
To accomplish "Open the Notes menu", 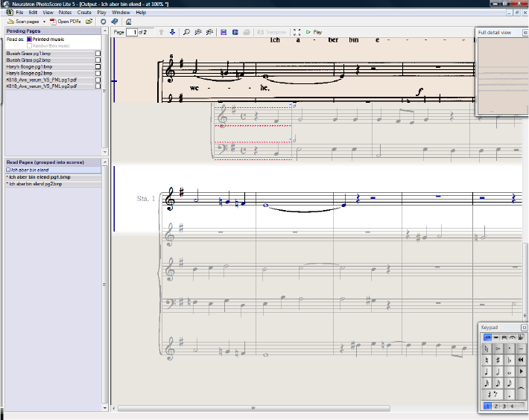I will point(65,13).
